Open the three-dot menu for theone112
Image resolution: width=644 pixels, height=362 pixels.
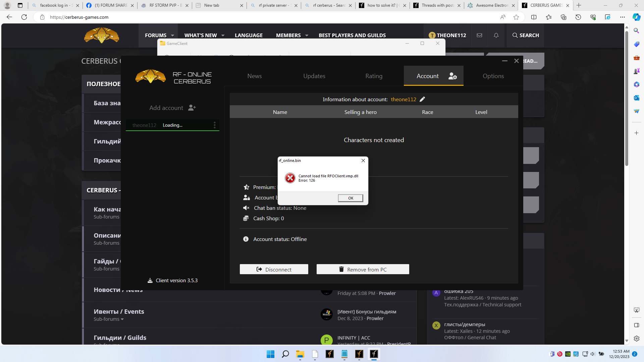click(215, 125)
